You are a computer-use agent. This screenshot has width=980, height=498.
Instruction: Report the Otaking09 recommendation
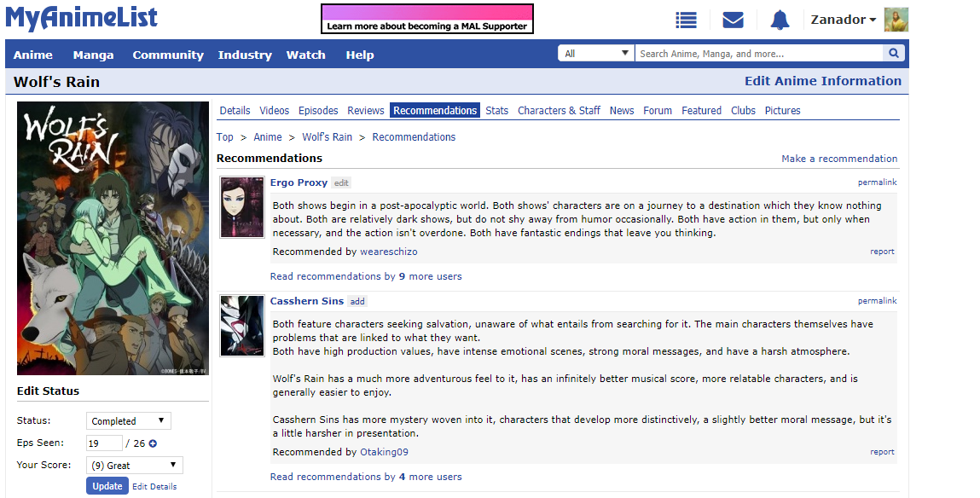pyautogui.click(x=883, y=452)
